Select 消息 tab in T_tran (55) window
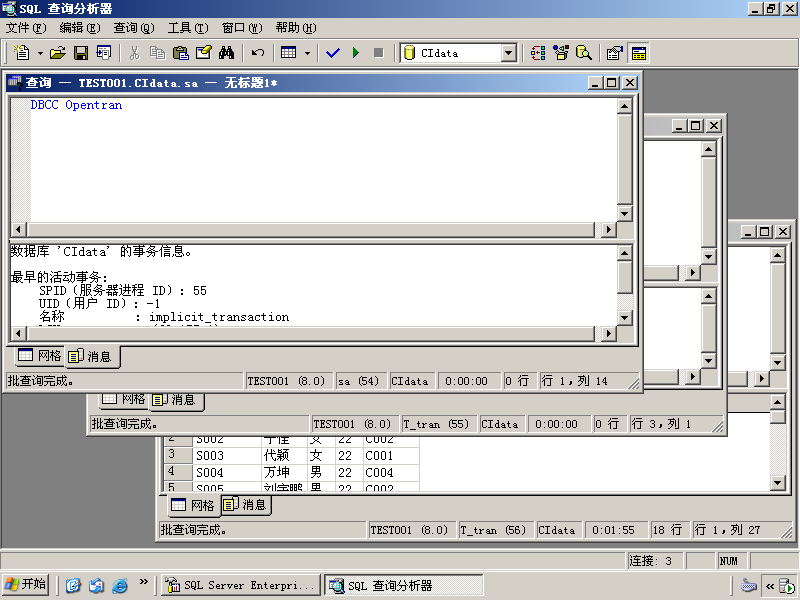The image size is (800, 600). coord(175,399)
